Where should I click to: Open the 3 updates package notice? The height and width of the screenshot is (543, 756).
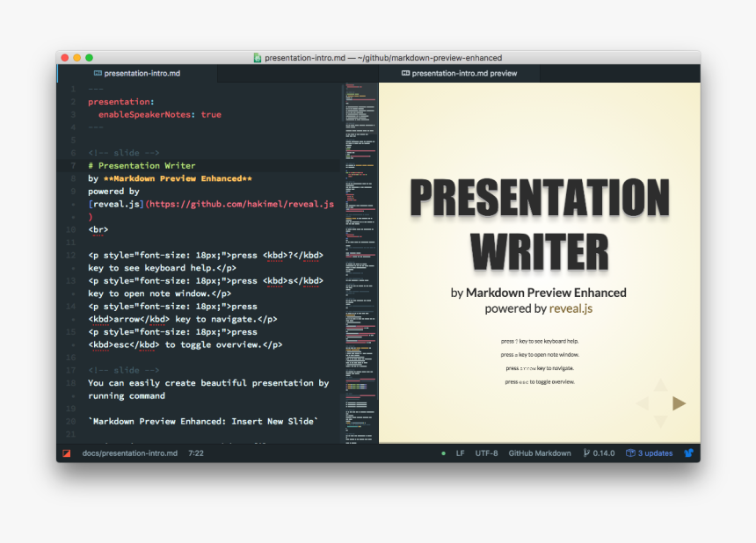tap(649, 453)
